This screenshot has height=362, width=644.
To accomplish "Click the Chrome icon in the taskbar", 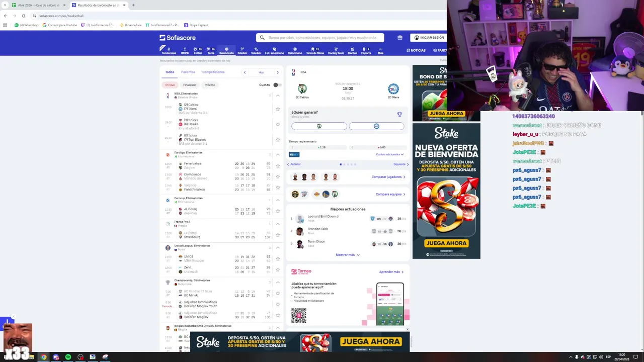I will (x=44, y=357).
